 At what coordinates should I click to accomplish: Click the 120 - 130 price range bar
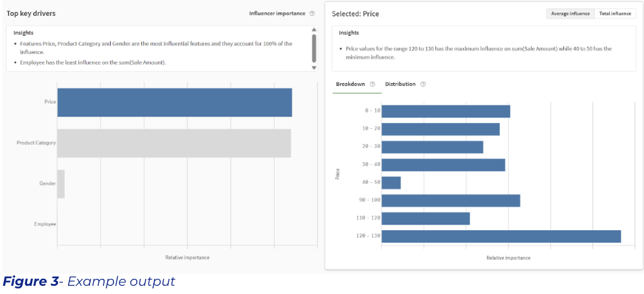click(x=501, y=237)
